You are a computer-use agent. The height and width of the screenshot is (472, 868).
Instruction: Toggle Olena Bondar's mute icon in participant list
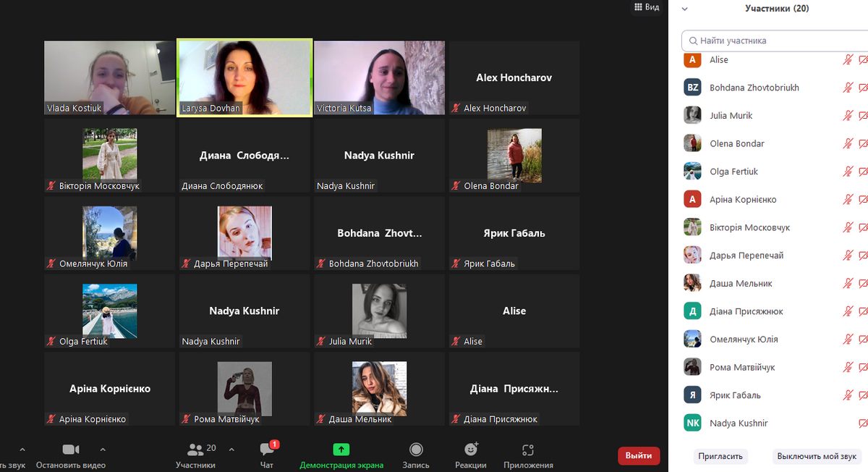[x=848, y=144]
